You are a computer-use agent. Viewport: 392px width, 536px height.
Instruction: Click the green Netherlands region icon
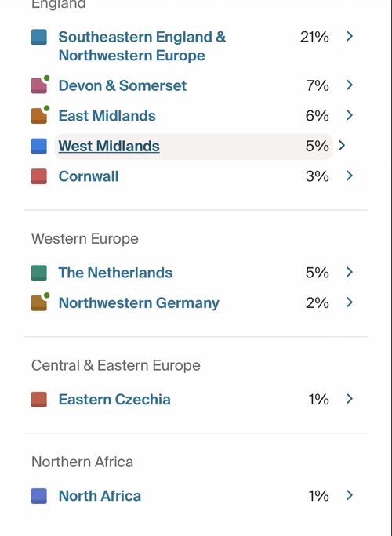(39, 273)
